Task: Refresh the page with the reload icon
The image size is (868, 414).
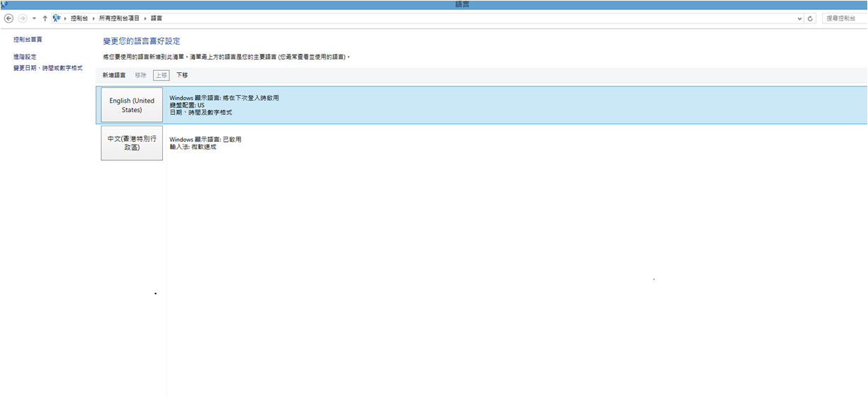Action: 811,18
